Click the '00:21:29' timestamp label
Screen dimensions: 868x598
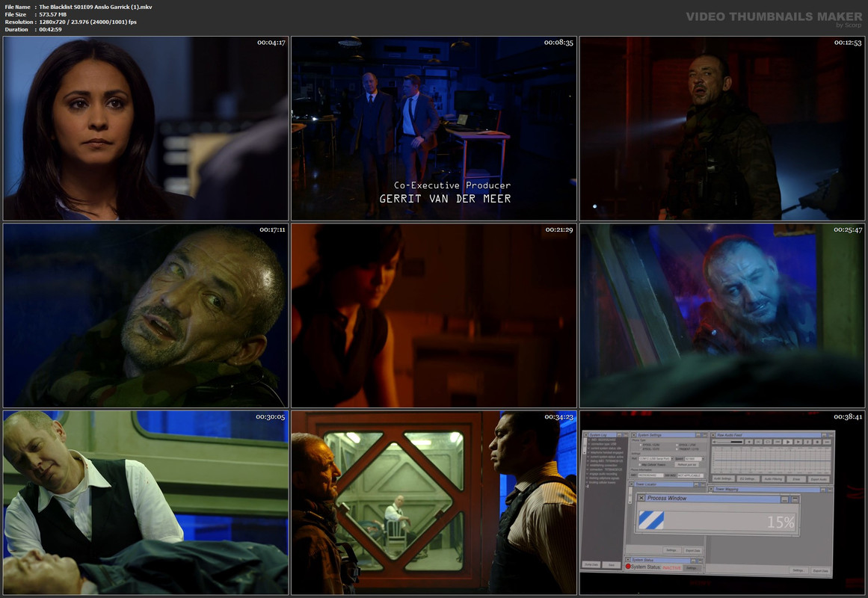(x=559, y=229)
